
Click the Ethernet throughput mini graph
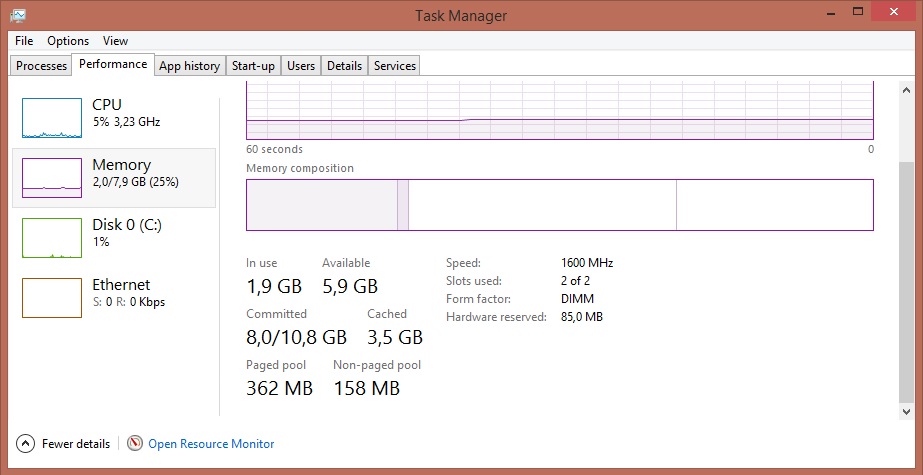(52, 298)
